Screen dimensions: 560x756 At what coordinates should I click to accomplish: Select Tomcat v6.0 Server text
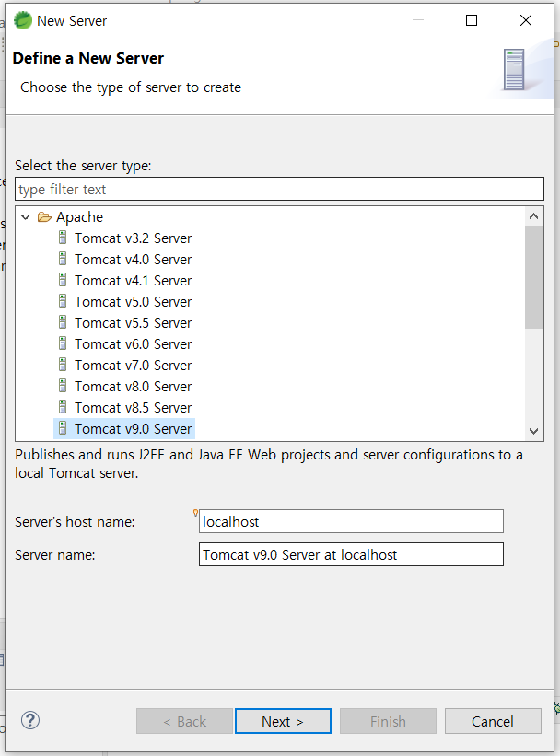tap(134, 344)
